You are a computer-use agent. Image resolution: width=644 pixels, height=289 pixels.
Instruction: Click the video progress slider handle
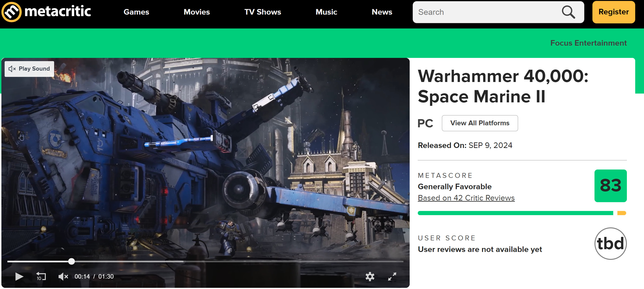pos(71,261)
